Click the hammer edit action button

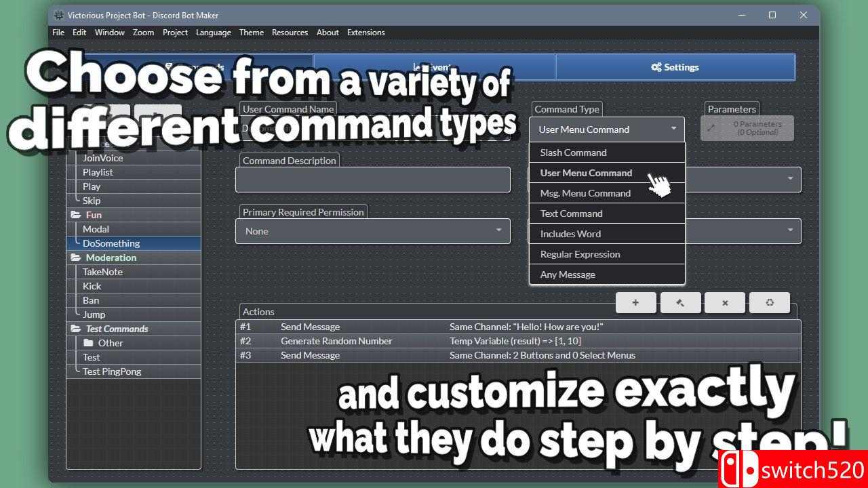point(680,302)
